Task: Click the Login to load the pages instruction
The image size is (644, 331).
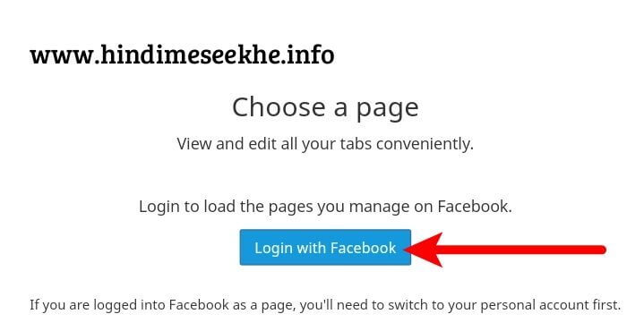Action: point(325,206)
